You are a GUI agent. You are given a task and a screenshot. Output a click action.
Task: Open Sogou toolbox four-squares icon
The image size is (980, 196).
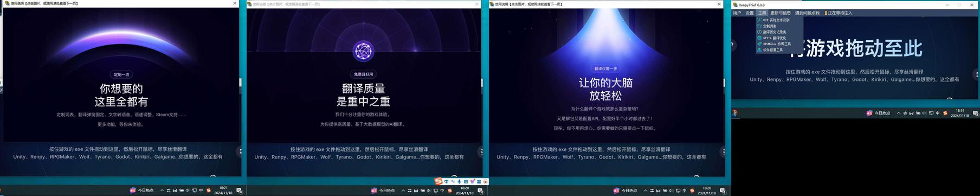point(479,181)
